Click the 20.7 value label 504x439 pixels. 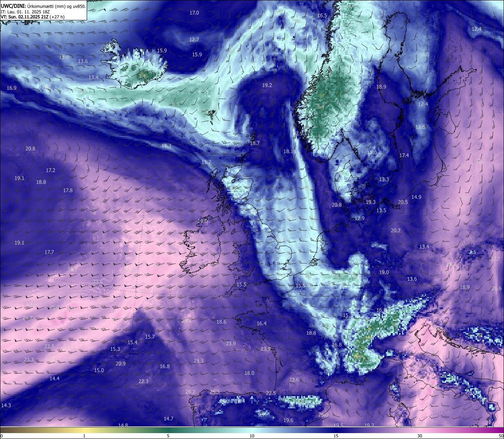click(x=395, y=231)
